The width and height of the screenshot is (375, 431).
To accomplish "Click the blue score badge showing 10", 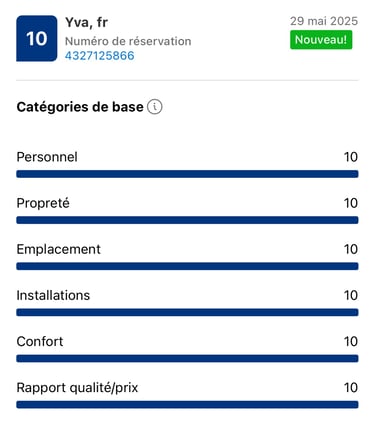I will [x=37, y=38].
